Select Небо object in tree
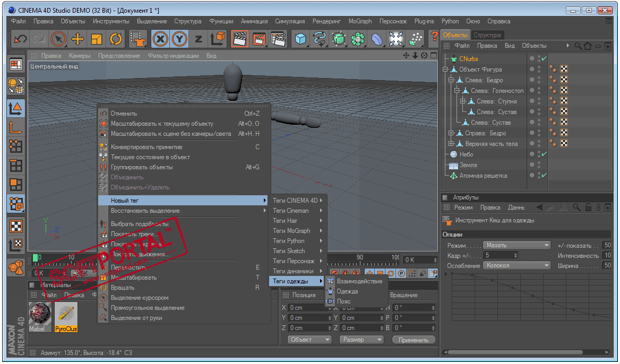This screenshot has height=364, width=620. pyautogui.click(x=466, y=154)
